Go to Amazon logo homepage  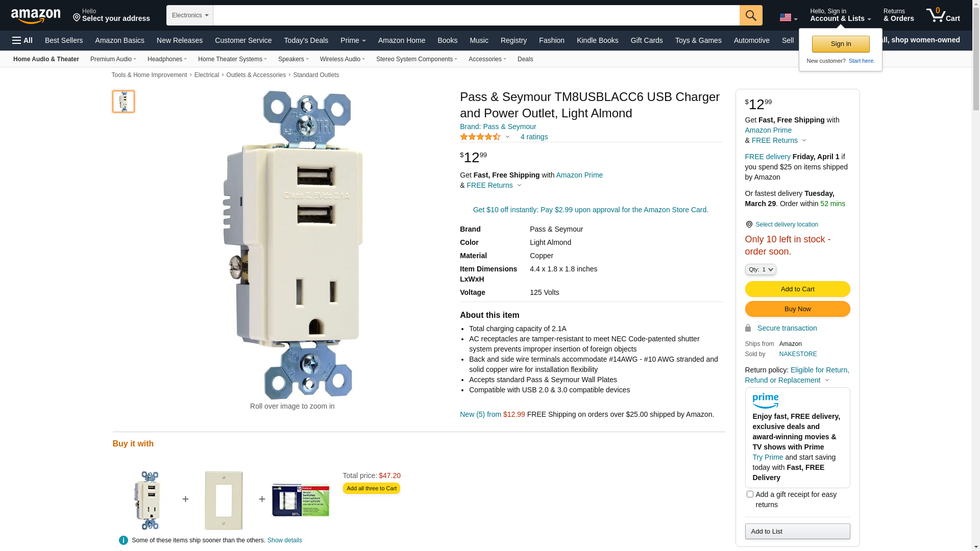pos(36,16)
